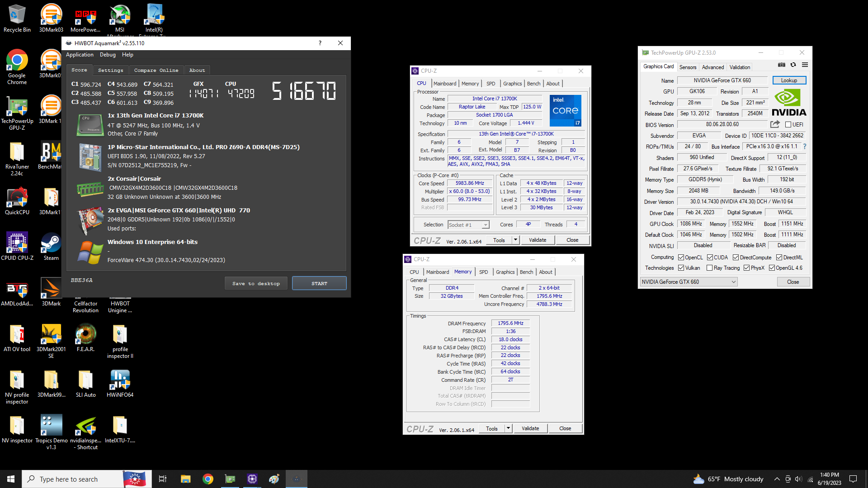Image resolution: width=868 pixels, height=488 pixels.
Task: Toggle the OpenGL 4.6 checkbox in GPU-Z
Action: pos(772,268)
